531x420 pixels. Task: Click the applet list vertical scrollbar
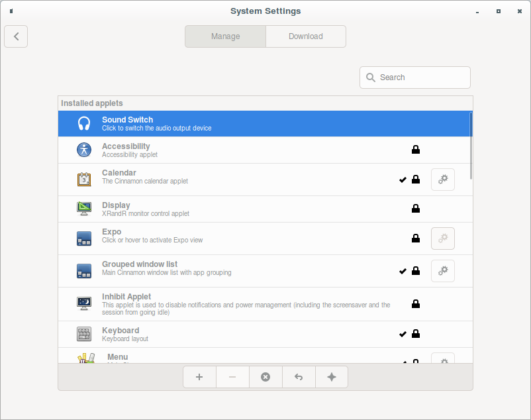tap(471, 146)
